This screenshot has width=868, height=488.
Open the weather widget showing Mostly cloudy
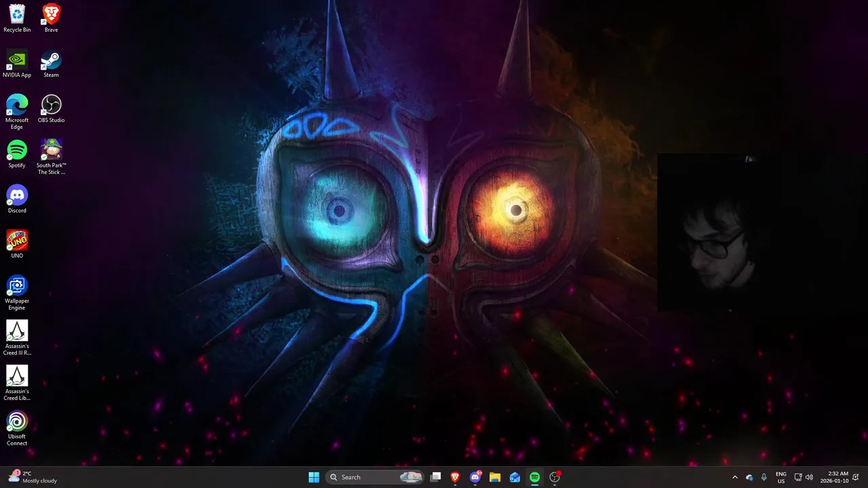(x=33, y=477)
